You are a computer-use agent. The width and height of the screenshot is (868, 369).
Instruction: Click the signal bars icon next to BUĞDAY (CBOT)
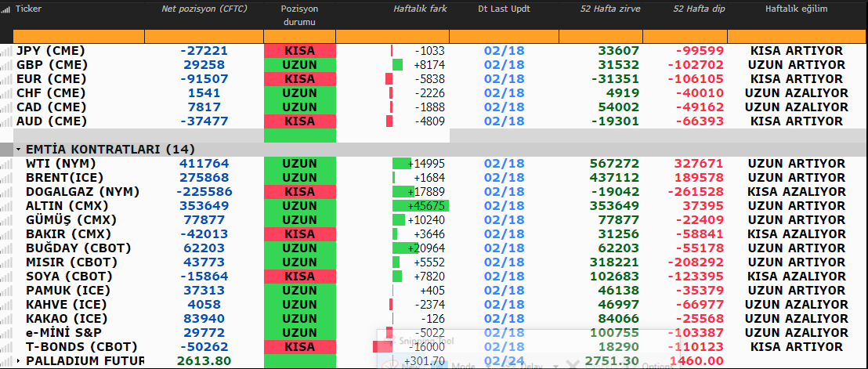(x=7, y=248)
